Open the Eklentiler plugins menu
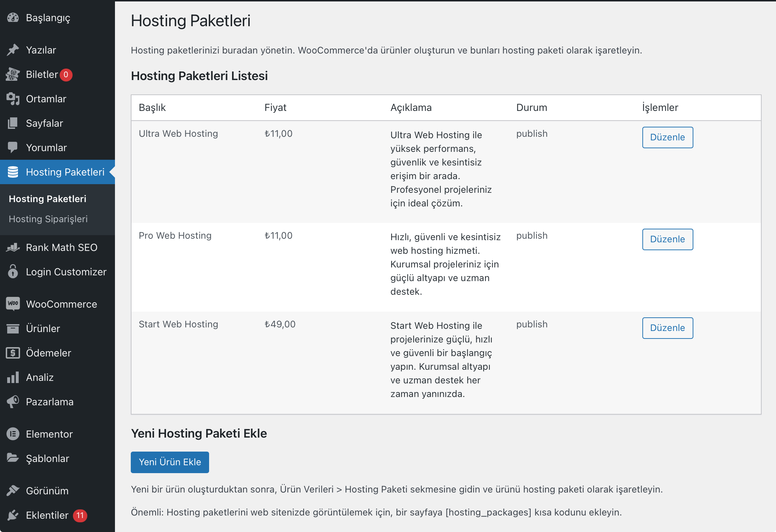 [57, 515]
